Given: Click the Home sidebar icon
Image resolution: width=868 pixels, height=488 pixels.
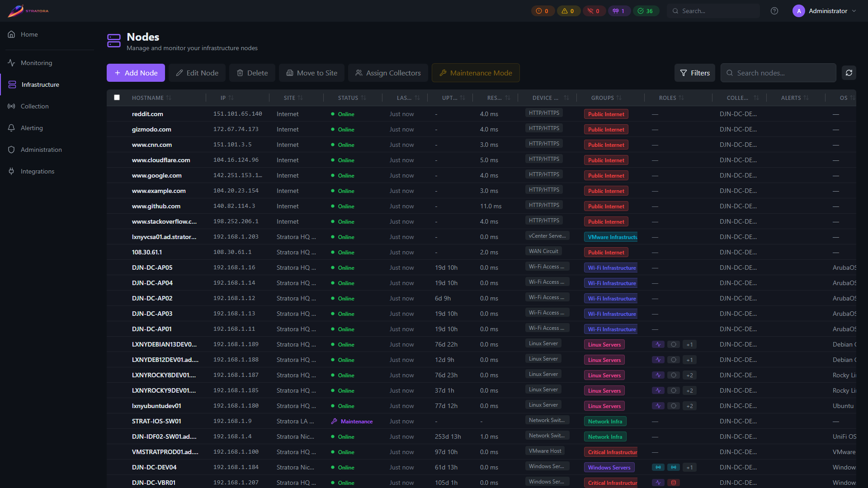Looking at the screenshot, I should 11,34.
